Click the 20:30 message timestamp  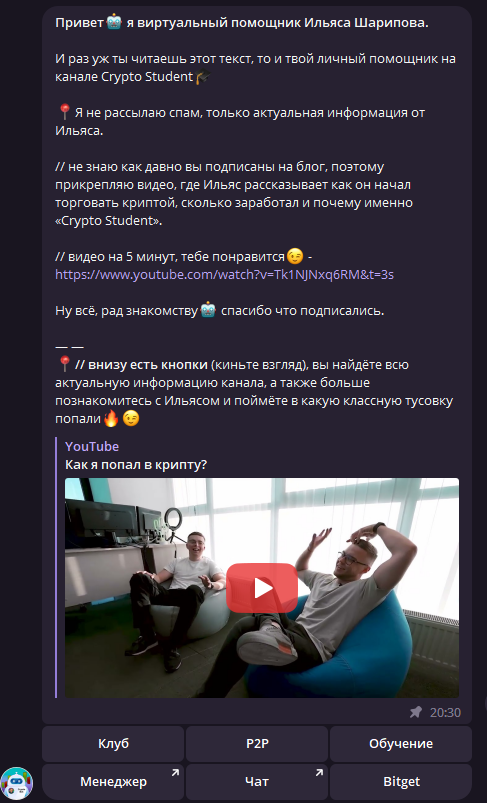(445, 712)
